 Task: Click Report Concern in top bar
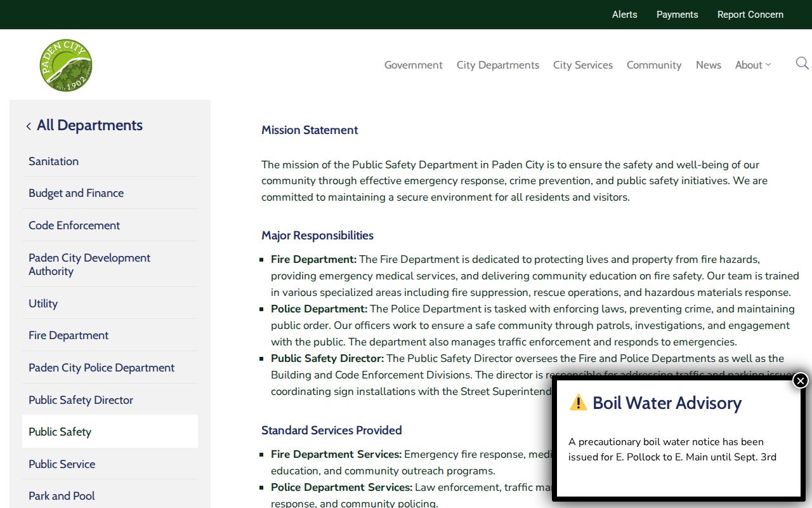(750, 15)
